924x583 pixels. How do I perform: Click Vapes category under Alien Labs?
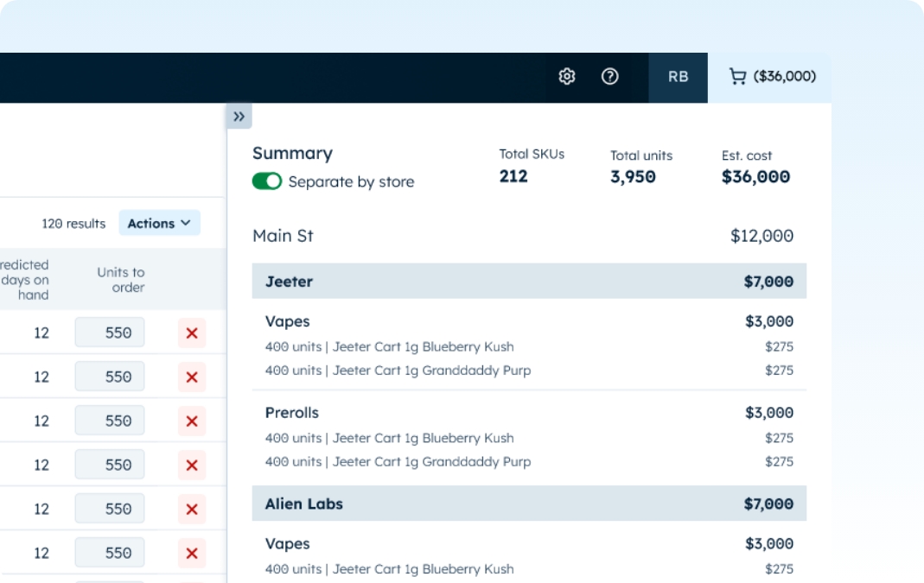point(288,544)
